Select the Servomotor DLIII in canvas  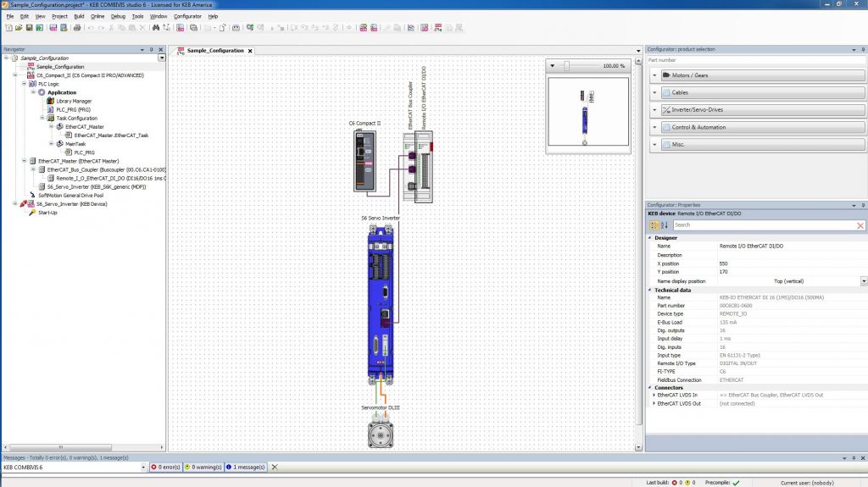(x=381, y=434)
